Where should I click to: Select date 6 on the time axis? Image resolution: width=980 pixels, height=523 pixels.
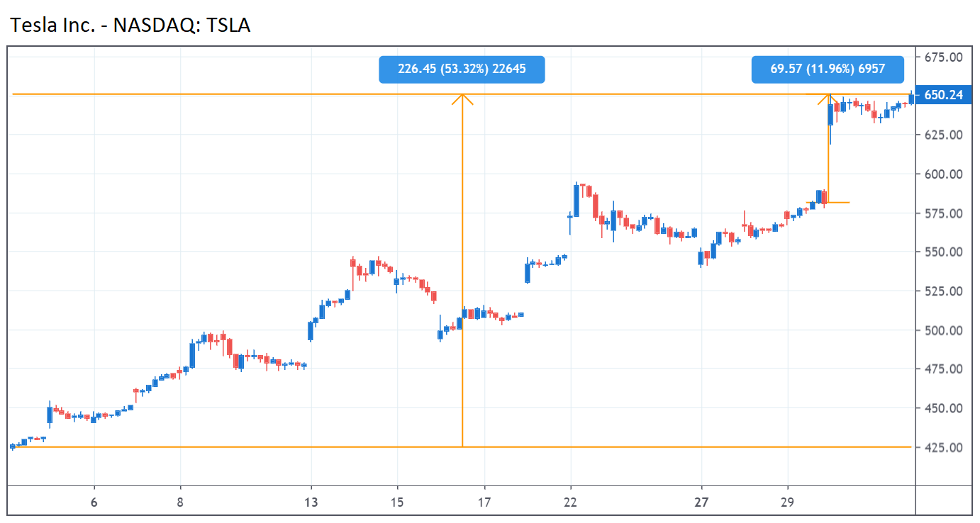[x=94, y=501]
